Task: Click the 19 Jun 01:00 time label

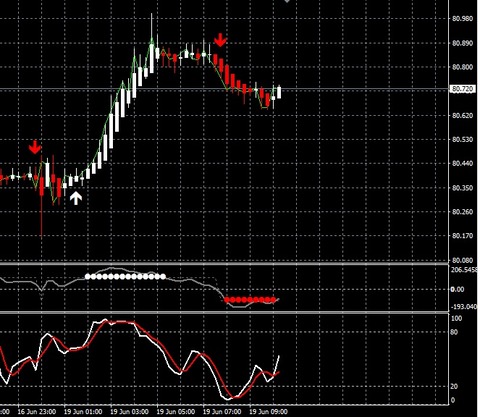Action: tap(83, 412)
